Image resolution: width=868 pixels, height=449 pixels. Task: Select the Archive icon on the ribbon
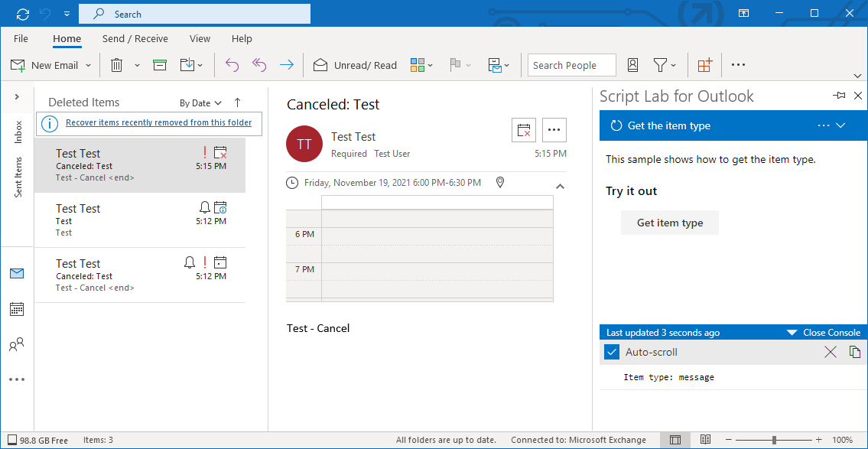click(x=159, y=65)
